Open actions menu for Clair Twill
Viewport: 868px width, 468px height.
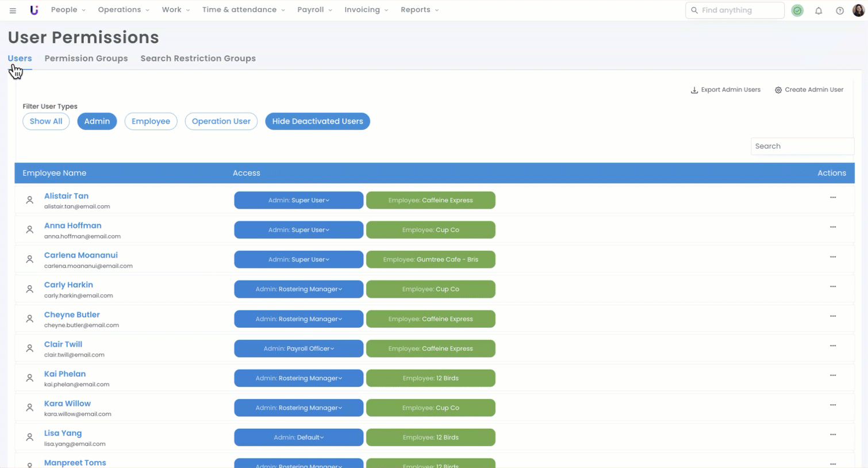(x=832, y=346)
